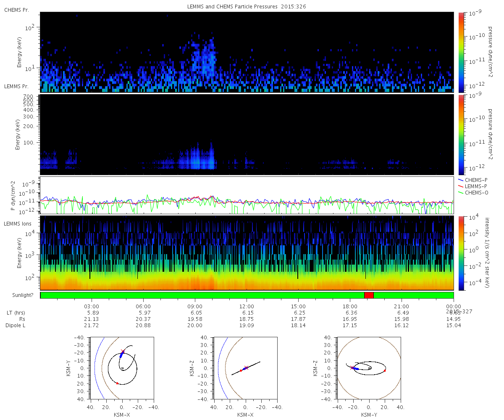Click the red eclipse segment in Sunlight bar
Viewport: 504px width, 420px height.
(369, 295)
